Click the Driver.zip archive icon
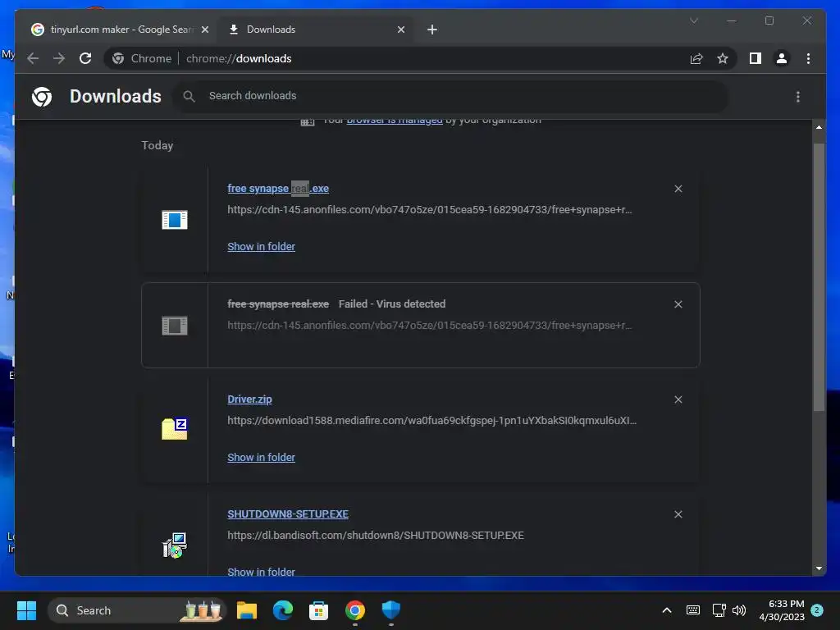 click(175, 428)
